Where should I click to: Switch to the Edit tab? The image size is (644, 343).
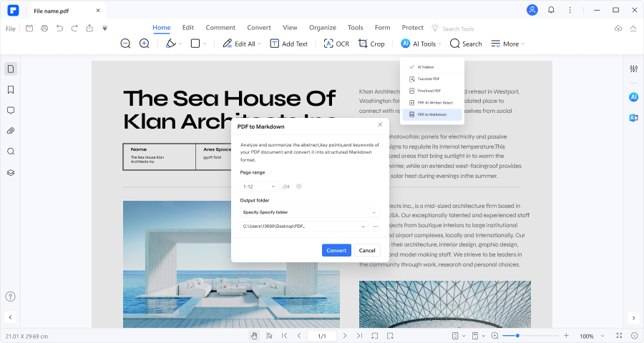point(188,27)
